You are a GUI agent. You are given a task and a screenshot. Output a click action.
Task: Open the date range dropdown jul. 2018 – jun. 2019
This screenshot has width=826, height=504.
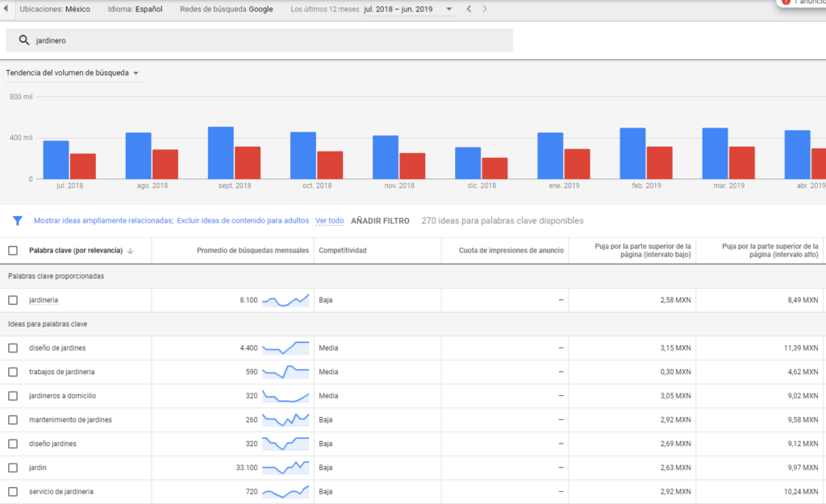click(x=408, y=9)
